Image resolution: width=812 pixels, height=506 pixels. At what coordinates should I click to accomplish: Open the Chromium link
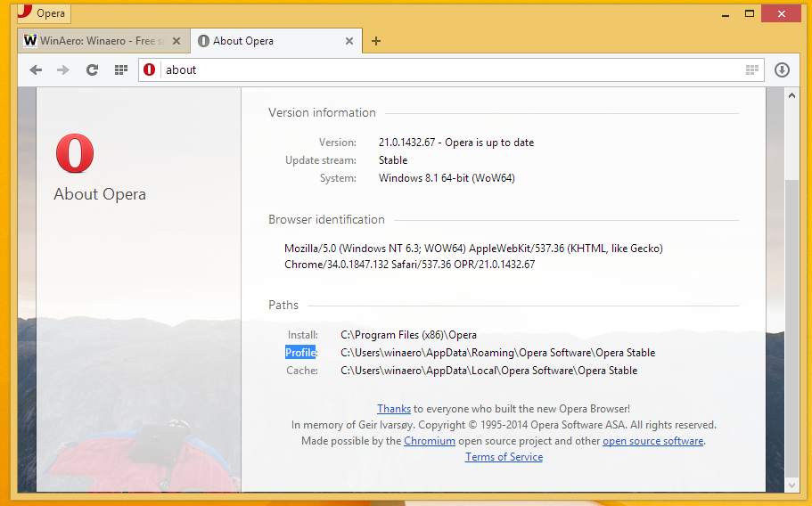coord(430,441)
